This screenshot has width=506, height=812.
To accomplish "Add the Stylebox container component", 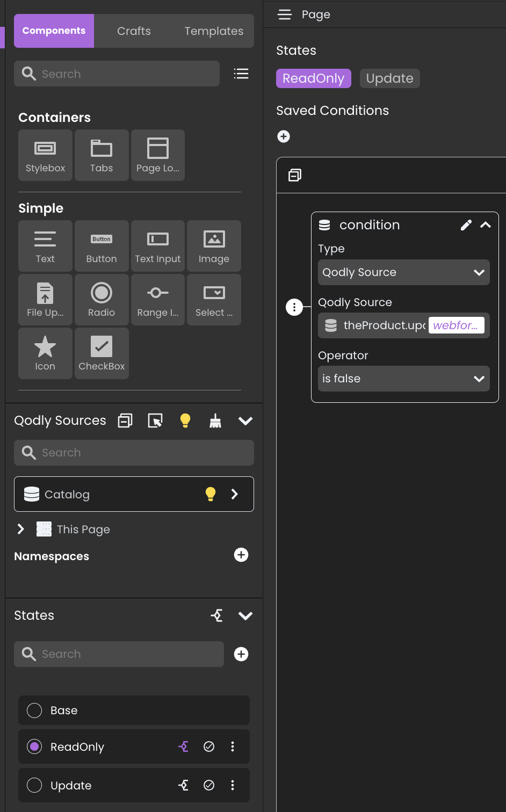I will [45, 155].
